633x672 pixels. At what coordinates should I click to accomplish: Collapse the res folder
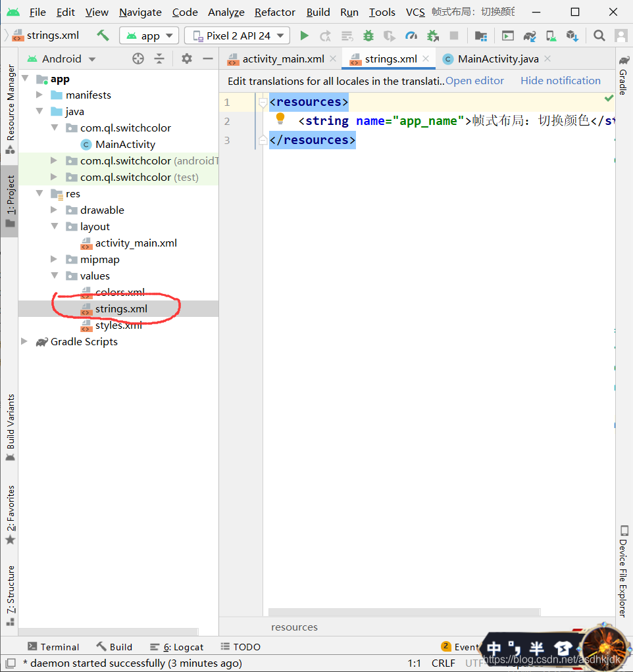(39, 193)
